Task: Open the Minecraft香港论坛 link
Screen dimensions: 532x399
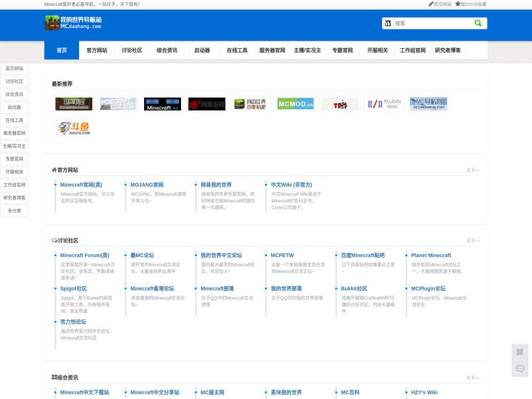Action: point(152,288)
